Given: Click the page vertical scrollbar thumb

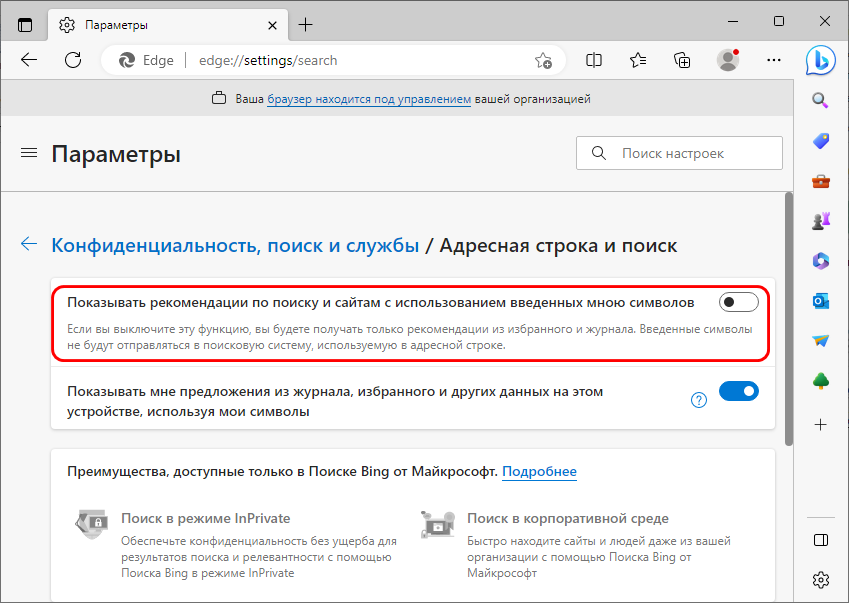Looking at the screenshot, I should tap(789, 319).
